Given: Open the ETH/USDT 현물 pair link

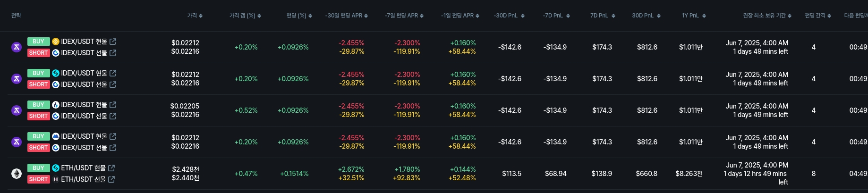Looking at the screenshot, I should (x=83, y=168).
